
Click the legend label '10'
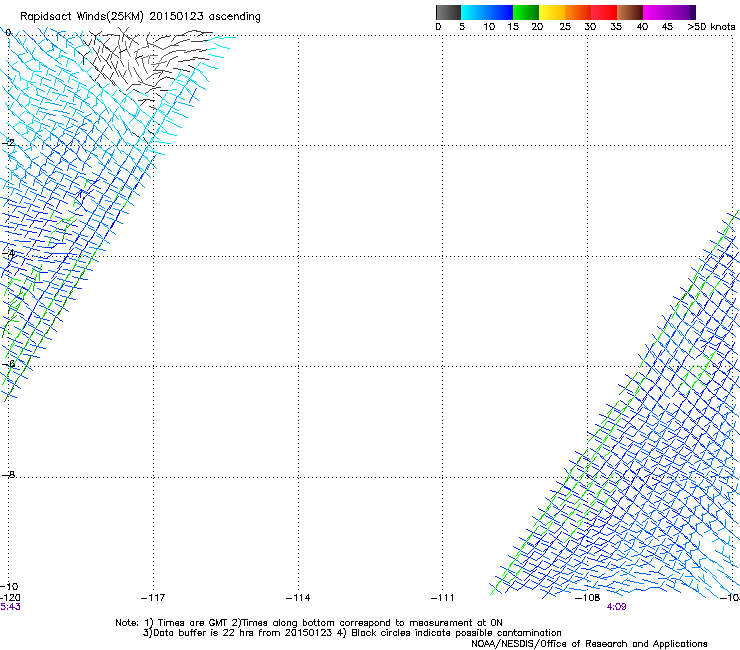[x=489, y=27]
